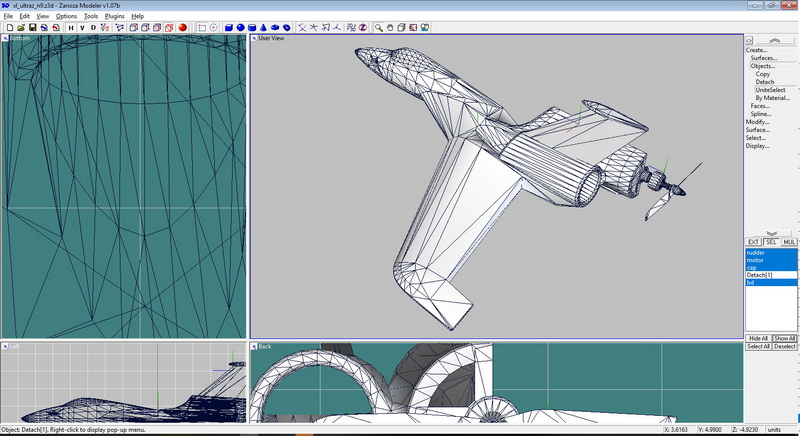Viewport: 800px width, 436px height.
Task: Choose the UniteSelect command
Action: click(770, 90)
